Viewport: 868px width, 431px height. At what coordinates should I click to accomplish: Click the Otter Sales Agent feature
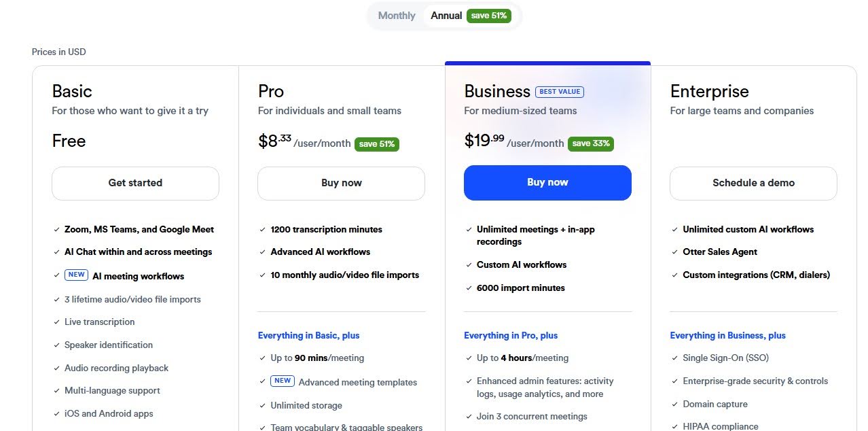tap(719, 252)
